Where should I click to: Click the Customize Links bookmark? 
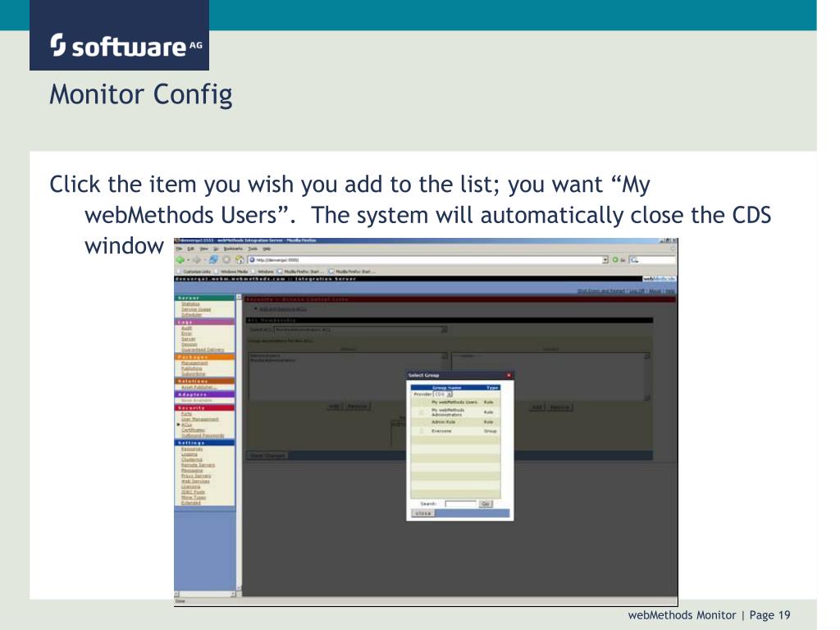tap(194, 272)
